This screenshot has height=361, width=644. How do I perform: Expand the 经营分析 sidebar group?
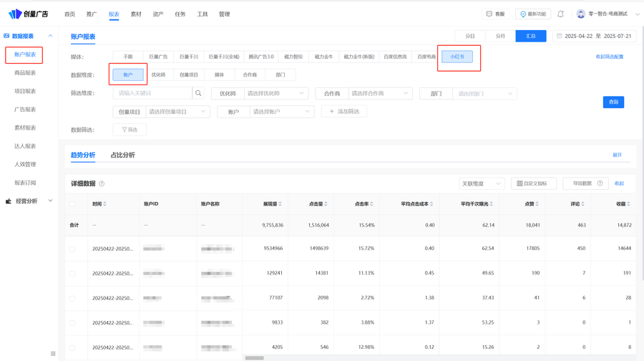tap(50, 201)
